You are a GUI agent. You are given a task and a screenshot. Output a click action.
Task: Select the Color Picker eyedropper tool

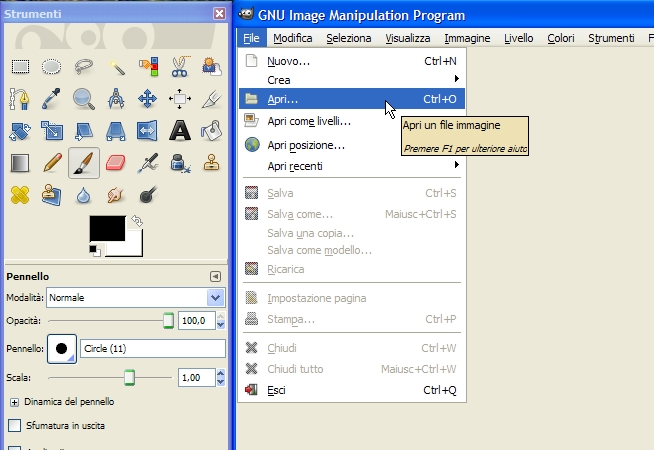(52, 99)
